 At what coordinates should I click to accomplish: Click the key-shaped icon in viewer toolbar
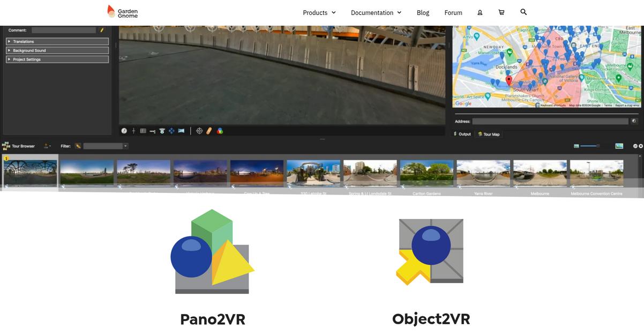point(153,131)
